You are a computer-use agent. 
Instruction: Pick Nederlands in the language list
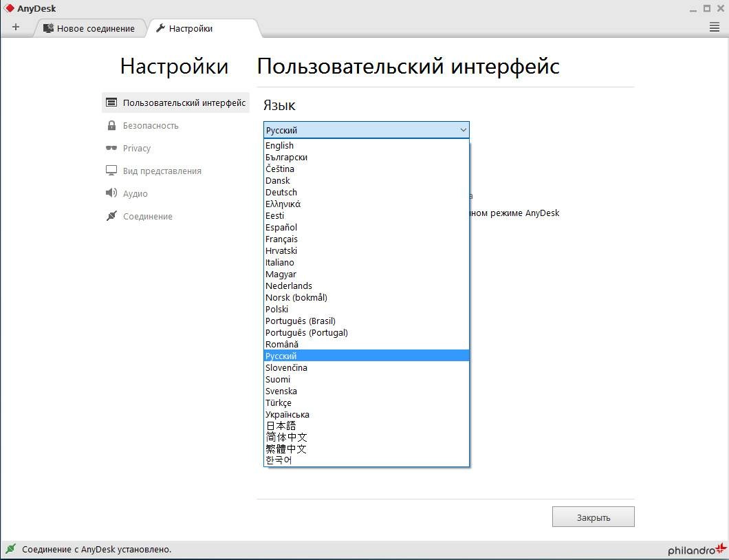click(x=367, y=286)
